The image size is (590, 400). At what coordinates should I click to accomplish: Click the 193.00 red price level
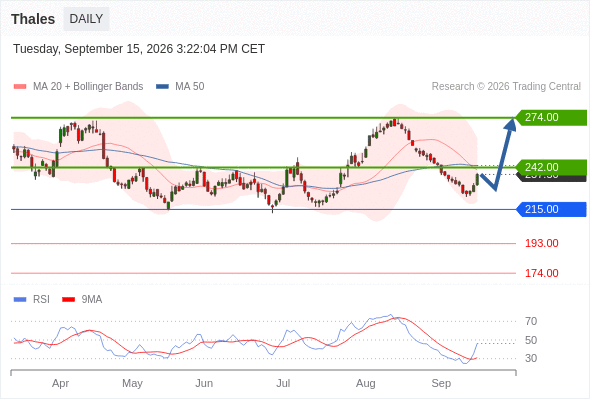[x=541, y=243]
